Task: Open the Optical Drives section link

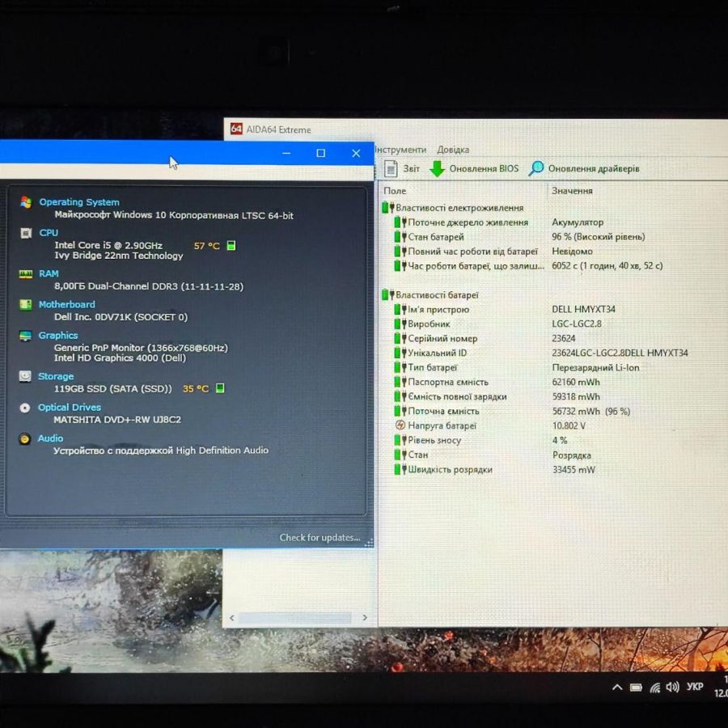Action: tap(70, 407)
